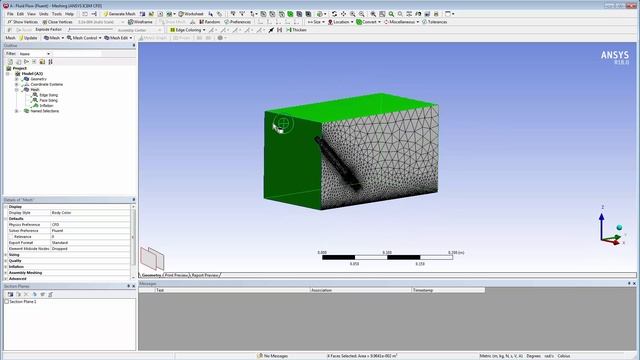Open the Edge Coloring dropdown

(x=188, y=30)
